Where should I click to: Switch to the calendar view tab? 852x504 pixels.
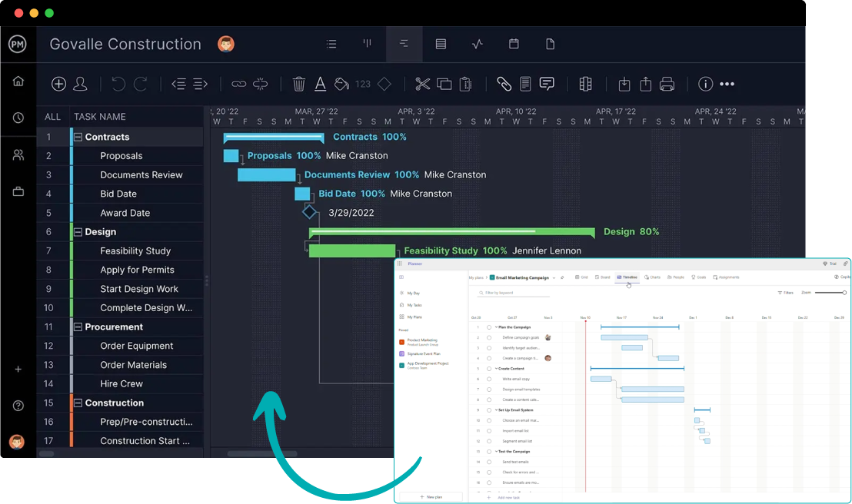click(x=514, y=45)
